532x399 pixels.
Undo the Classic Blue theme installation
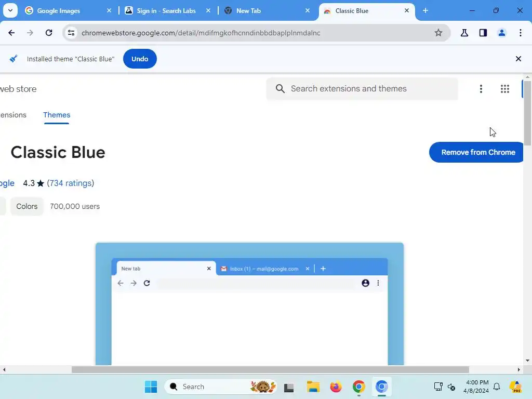pyautogui.click(x=140, y=59)
